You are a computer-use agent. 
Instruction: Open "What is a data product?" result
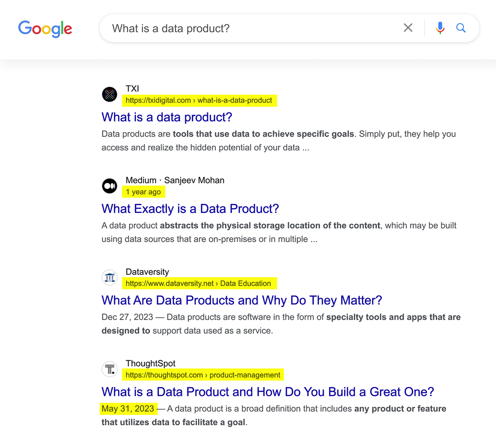(x=167, y=117)
